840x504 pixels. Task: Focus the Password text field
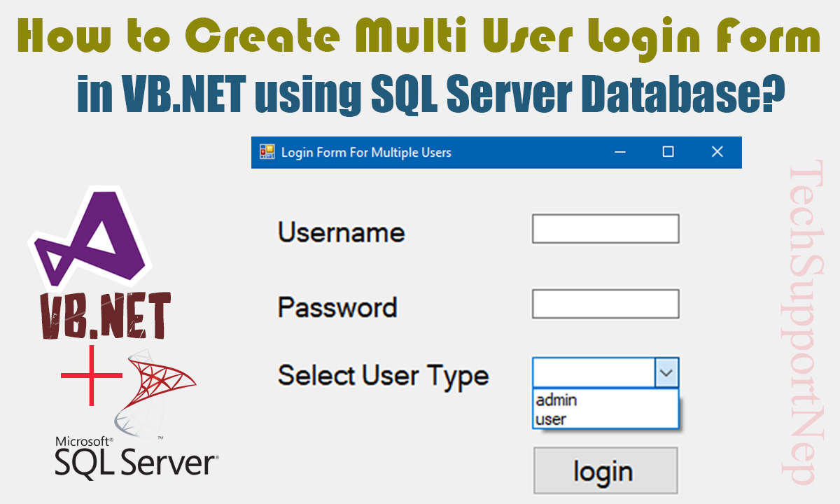click(605, 304)
